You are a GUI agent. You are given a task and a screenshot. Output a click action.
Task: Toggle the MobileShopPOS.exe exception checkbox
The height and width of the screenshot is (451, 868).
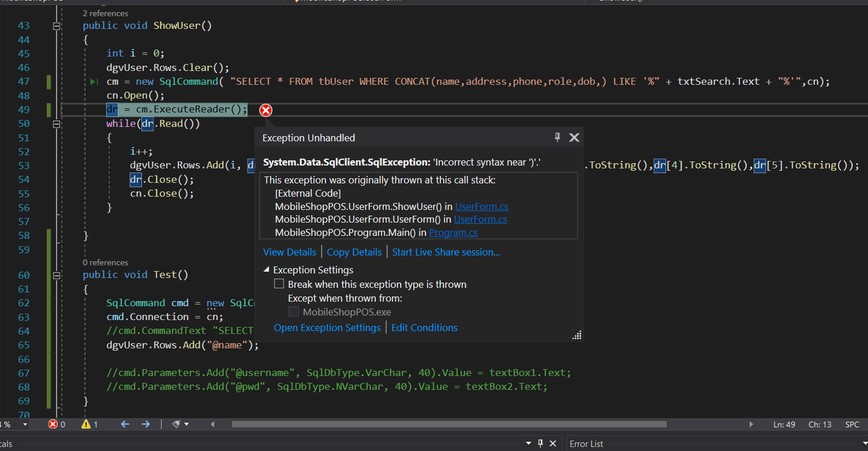294,312
